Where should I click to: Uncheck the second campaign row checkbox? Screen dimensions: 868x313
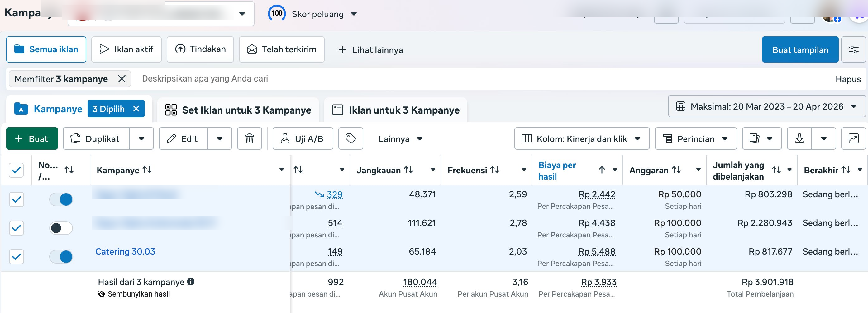[16, 228]
